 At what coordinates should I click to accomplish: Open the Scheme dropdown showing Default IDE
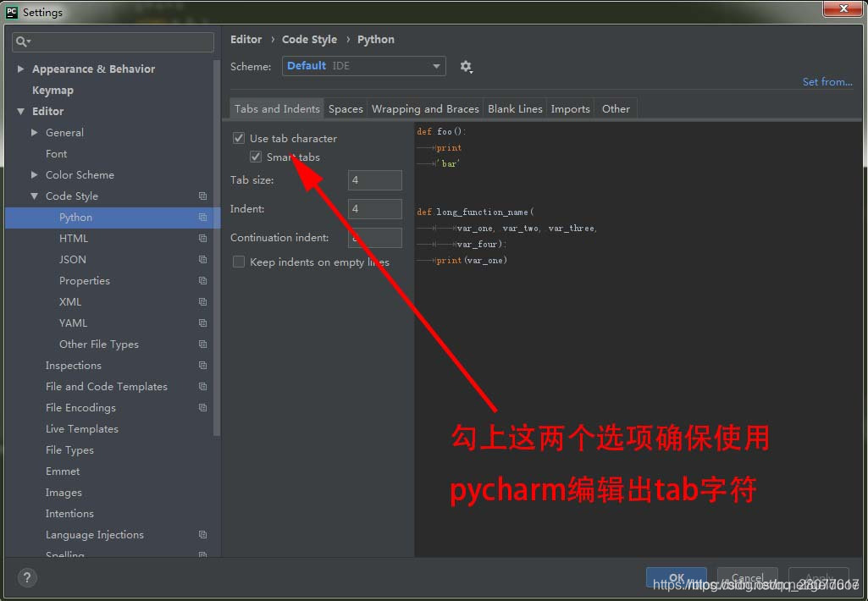pos(363,66)
